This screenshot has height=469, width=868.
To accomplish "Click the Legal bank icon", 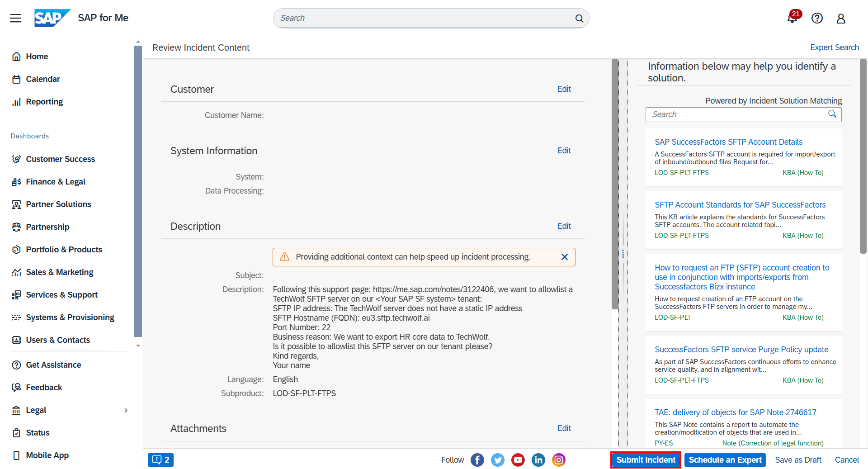I will (16, 410).
